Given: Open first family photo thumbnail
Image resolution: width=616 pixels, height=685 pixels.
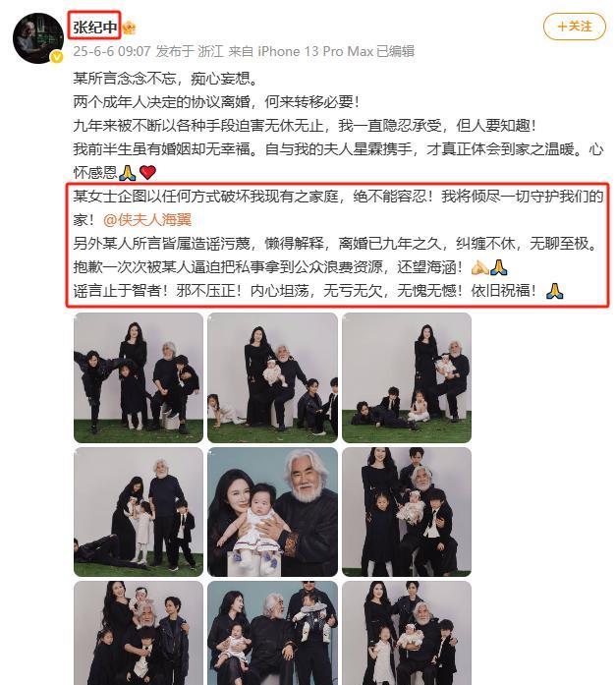Looking at the screenshot, I should coord(139,377).
